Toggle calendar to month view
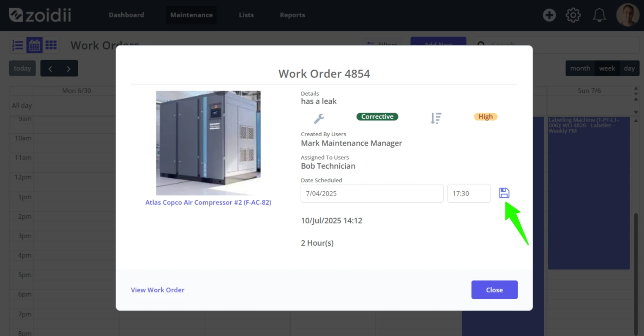Screen dimensions: 644x336 (580, 68)
